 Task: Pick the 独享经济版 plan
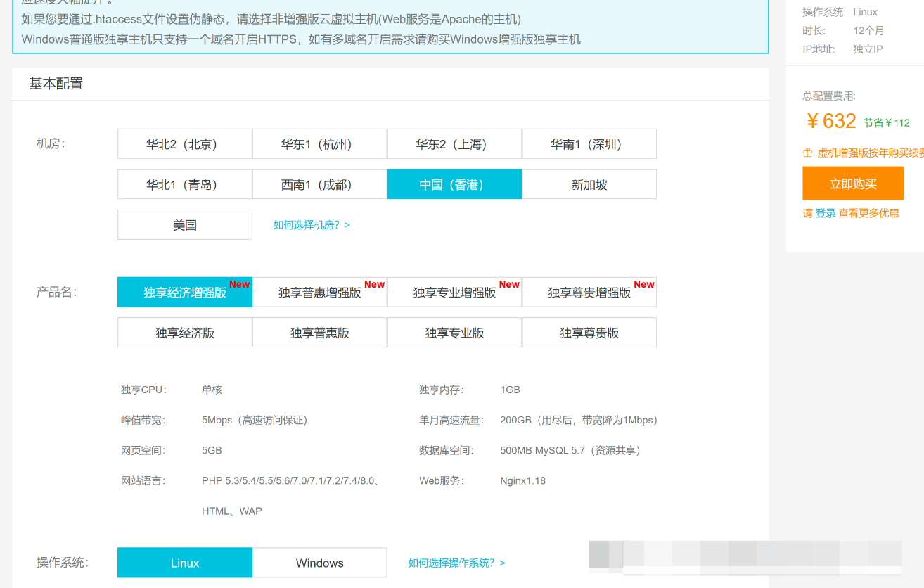pos(184,332)
